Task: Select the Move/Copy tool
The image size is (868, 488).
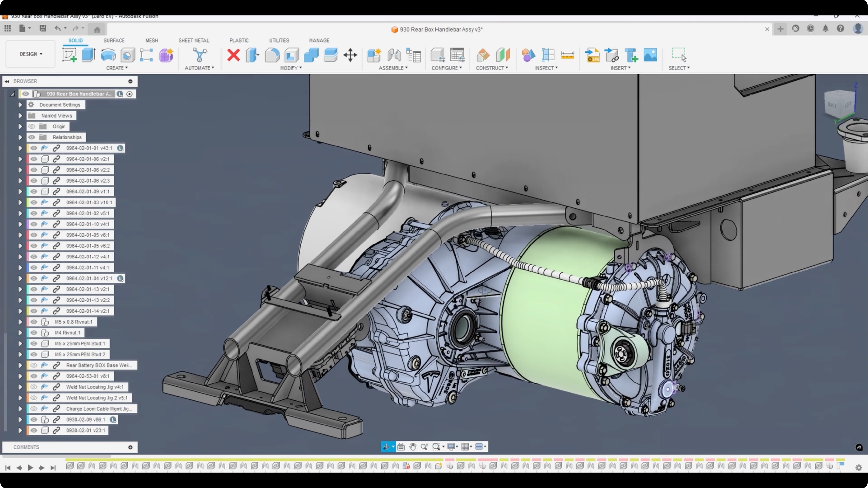Action: point(350,55)
